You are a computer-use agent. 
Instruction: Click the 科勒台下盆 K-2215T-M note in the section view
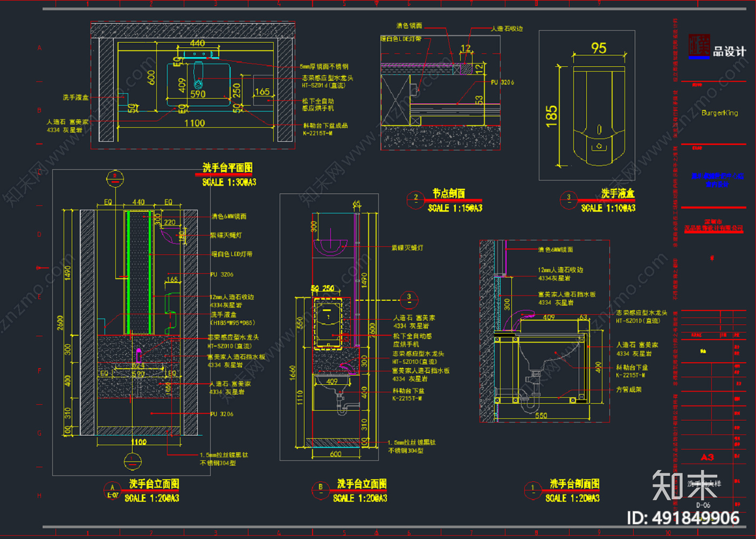click(632, 371)
